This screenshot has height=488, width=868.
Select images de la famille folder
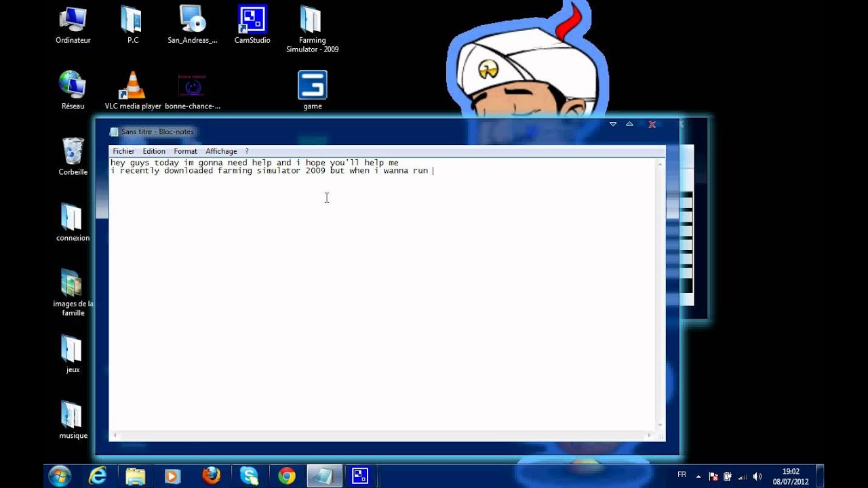pos(73,293)
